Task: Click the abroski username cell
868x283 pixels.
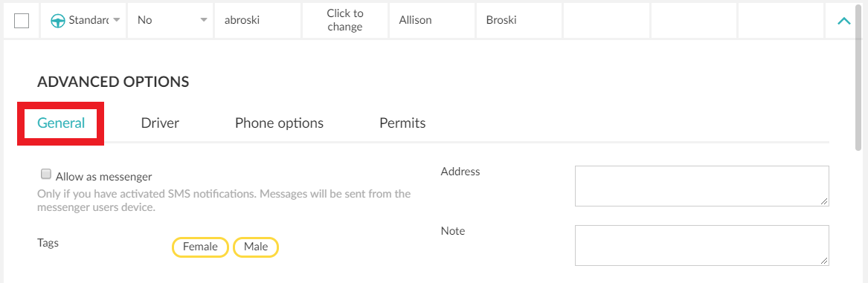Action: [257, 21]
